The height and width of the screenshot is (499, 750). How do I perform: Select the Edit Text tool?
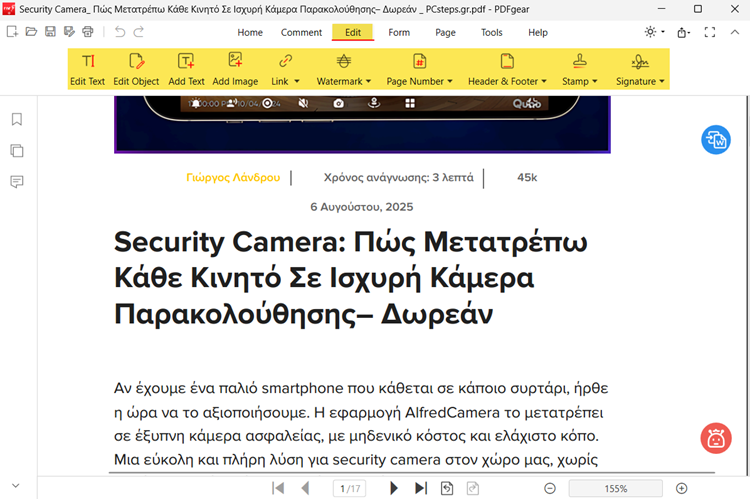[88, 69]
